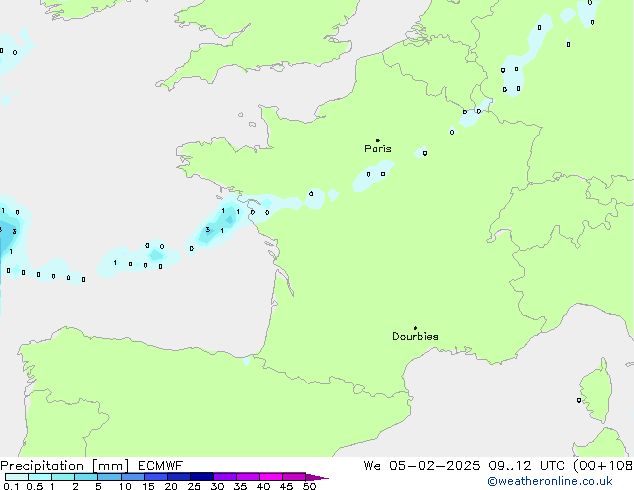Click the Dourbies city label
The height and width of the screenshot is (490, 634).
[x=415, y=337]
